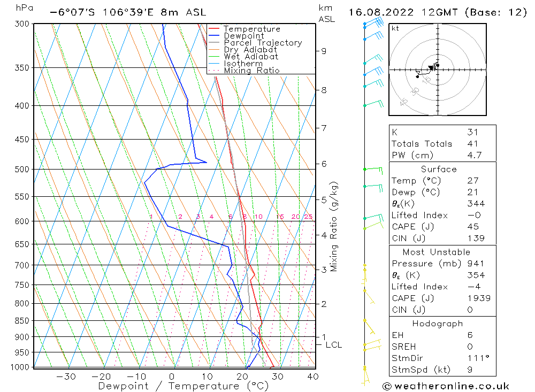Click the surface theta-E value 344
This screenshot has width=535, height=392.
point(476,204)
